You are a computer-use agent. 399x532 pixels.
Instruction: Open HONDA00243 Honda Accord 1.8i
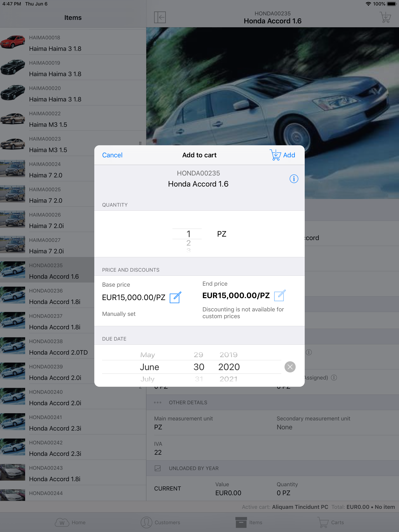click(73, 472)
